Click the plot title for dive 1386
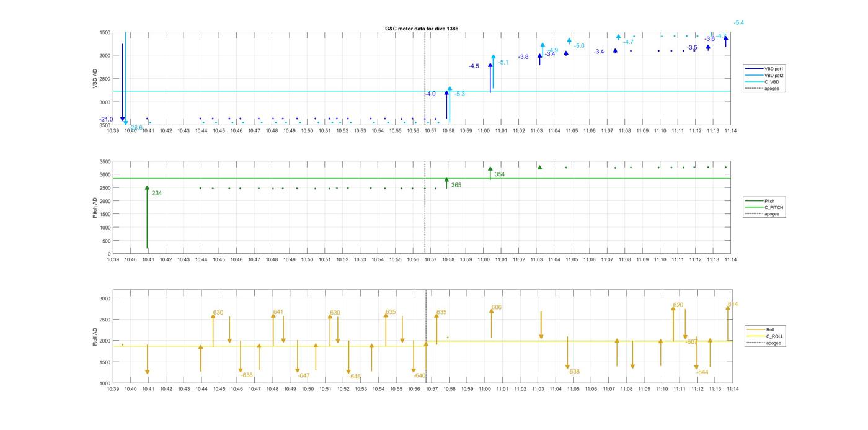This screenshot has height=430, width=868. (422, 29)
